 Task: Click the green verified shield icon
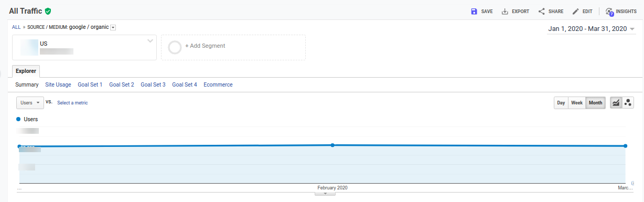click(48, 11)
